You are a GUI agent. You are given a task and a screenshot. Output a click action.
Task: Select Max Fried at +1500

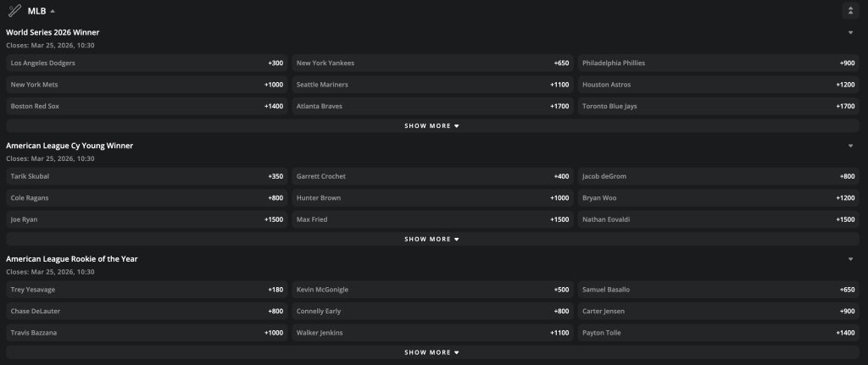click(x=432, y=219)
